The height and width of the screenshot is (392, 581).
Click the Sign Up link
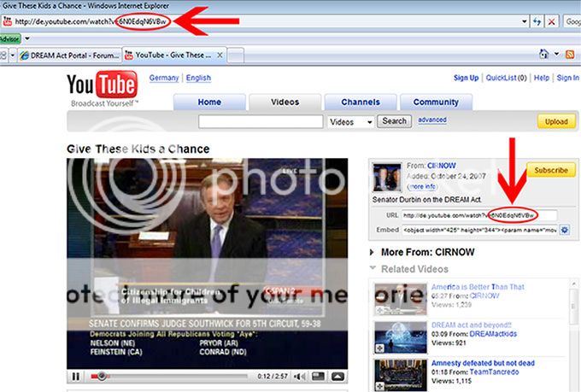coord(467,78)
